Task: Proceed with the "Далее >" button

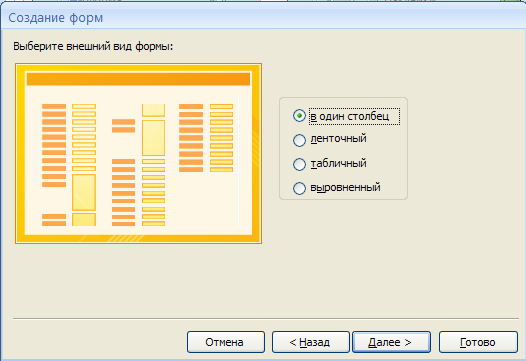Action: (x=391, y=342)
